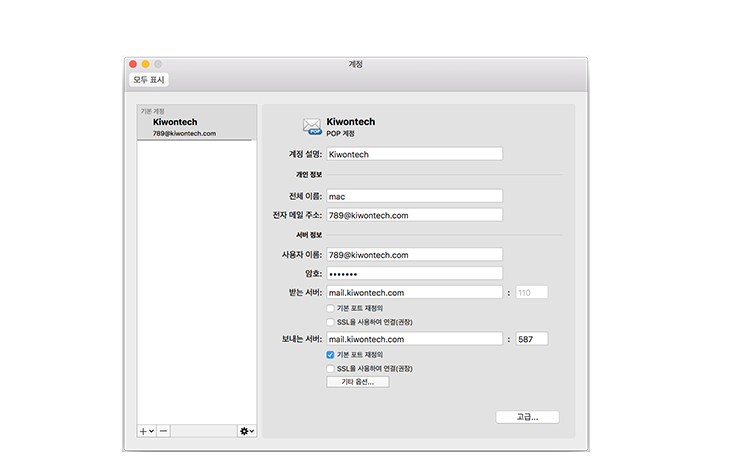Click the 전체 이름 field containing mac
733x476 pixels.
[x=413, y=196]
